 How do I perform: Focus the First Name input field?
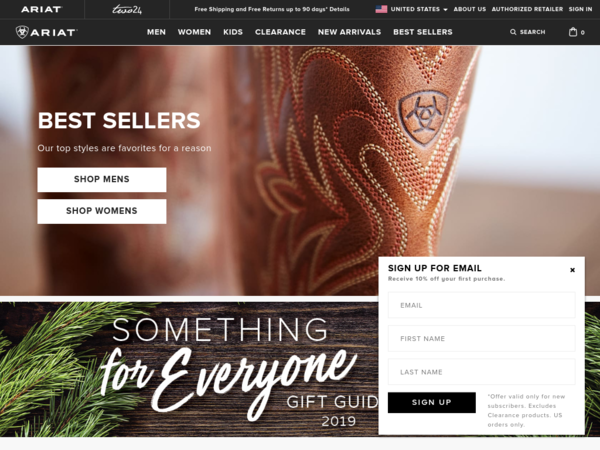pyautogui.click(x=481, y=338)
